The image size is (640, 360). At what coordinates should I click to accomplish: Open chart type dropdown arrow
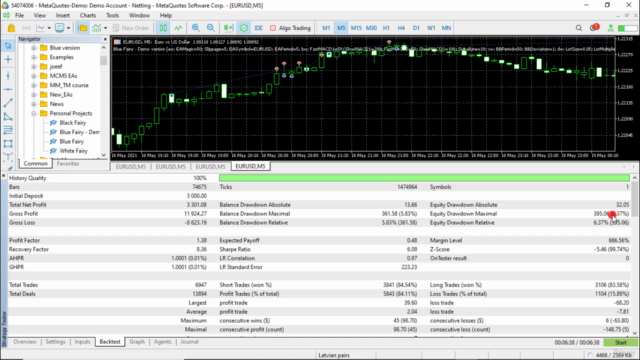click(x=49, y=28)
